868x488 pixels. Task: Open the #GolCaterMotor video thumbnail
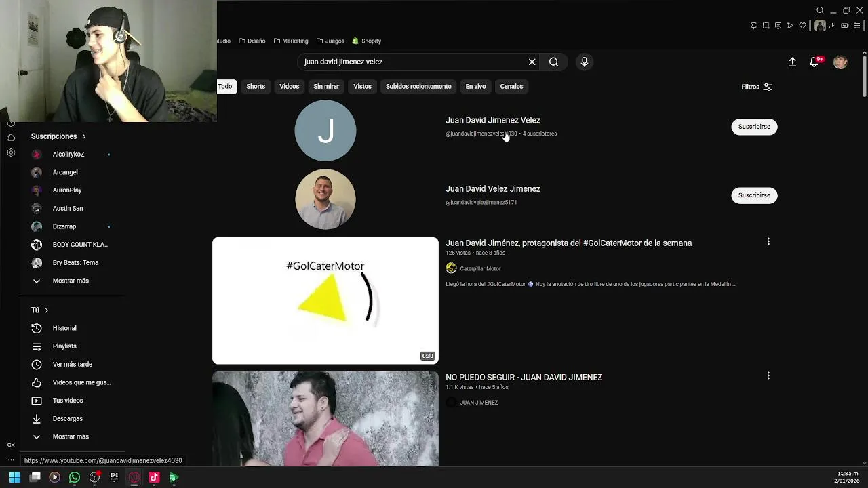coord(325,301)
